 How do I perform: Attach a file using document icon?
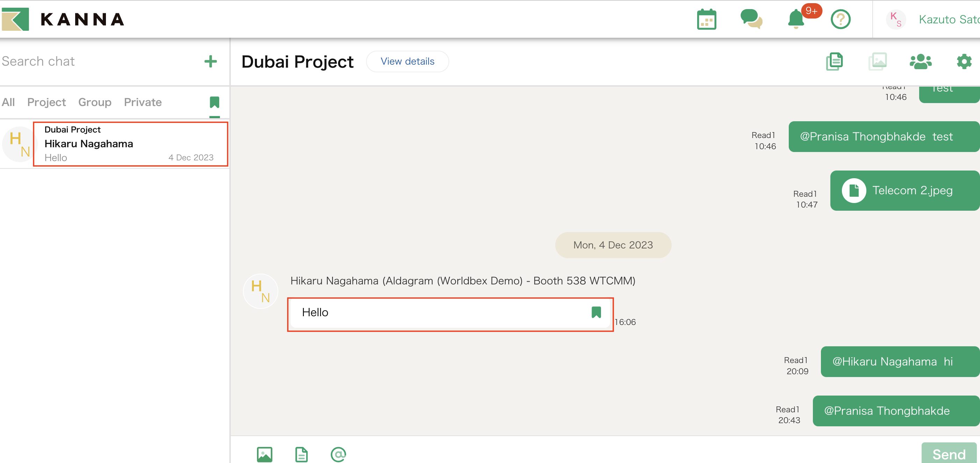301,454
